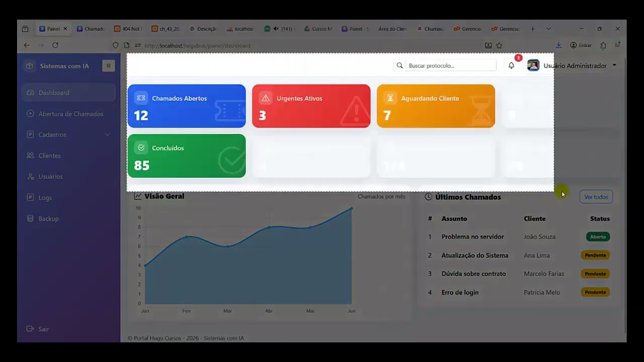Click the Visão Geral chart icon

click(x=138, y=196)
